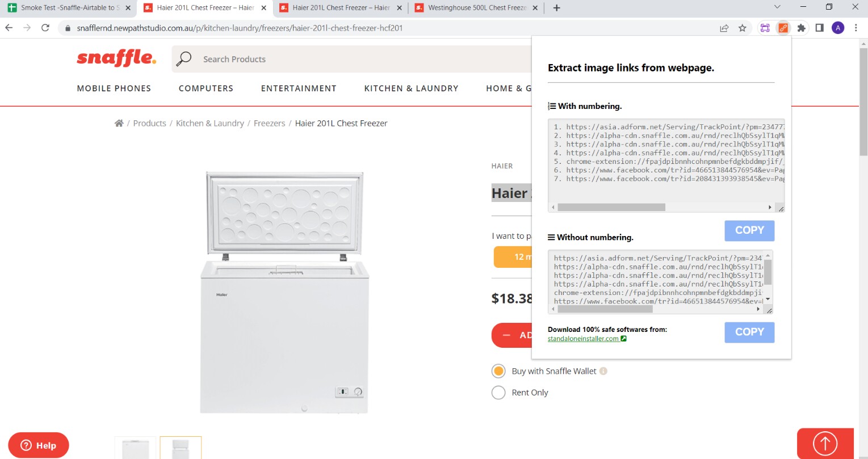The image size is (868, 459).
Task: Click the right arrow of numbered list scrollbar
Action: tap(770, 208)
